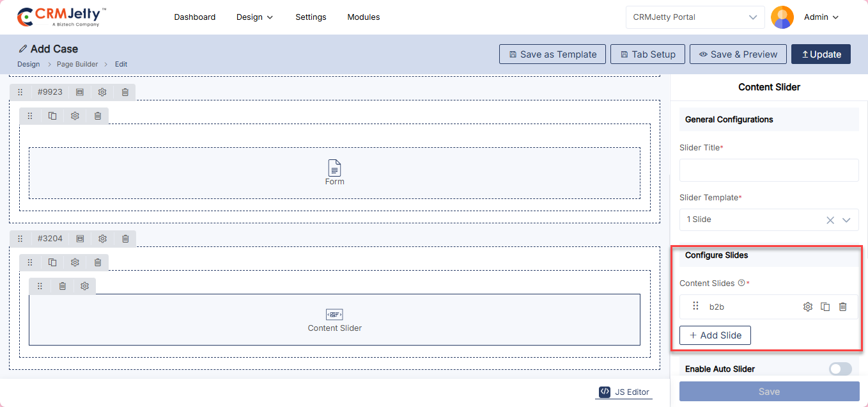868x407 pixels.
Task: Duplicate the b2b slide
Action: click(825, 307)
